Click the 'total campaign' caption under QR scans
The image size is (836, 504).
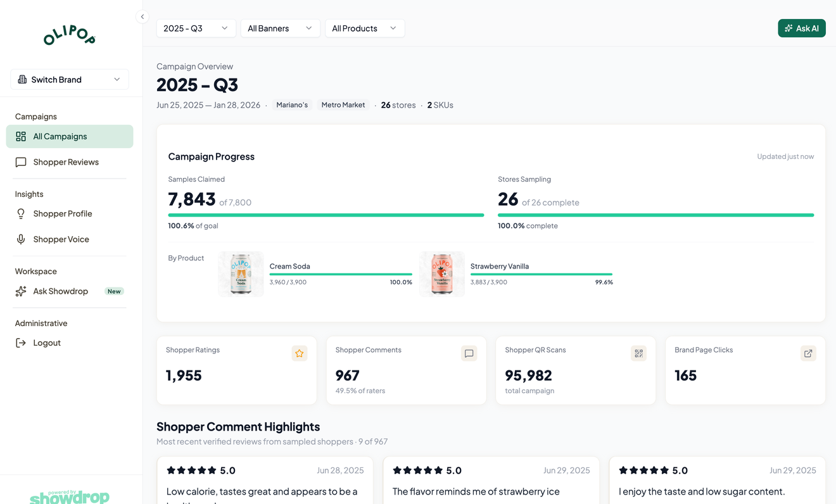point(529,391)
